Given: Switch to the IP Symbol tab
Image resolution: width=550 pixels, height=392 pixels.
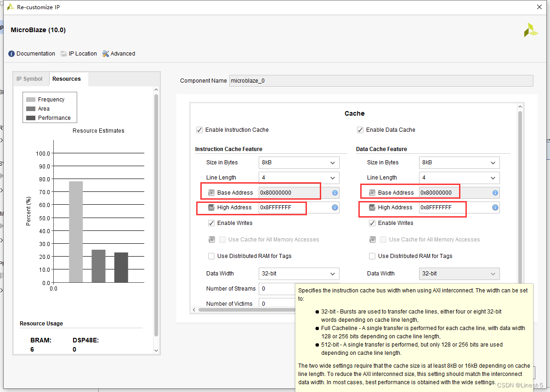Looking at the screenshot, I should pos(29,79).
